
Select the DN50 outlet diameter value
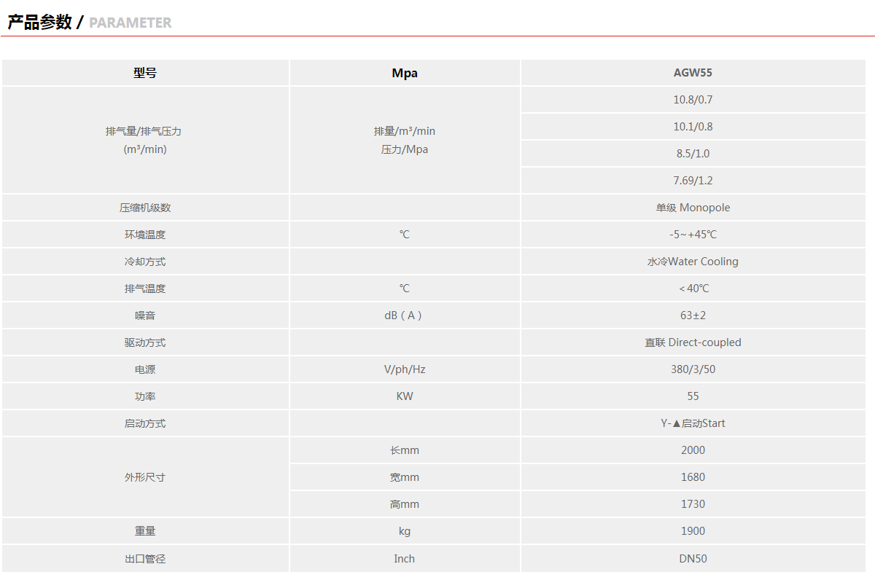pyautogui.click(x=693, y=559)
